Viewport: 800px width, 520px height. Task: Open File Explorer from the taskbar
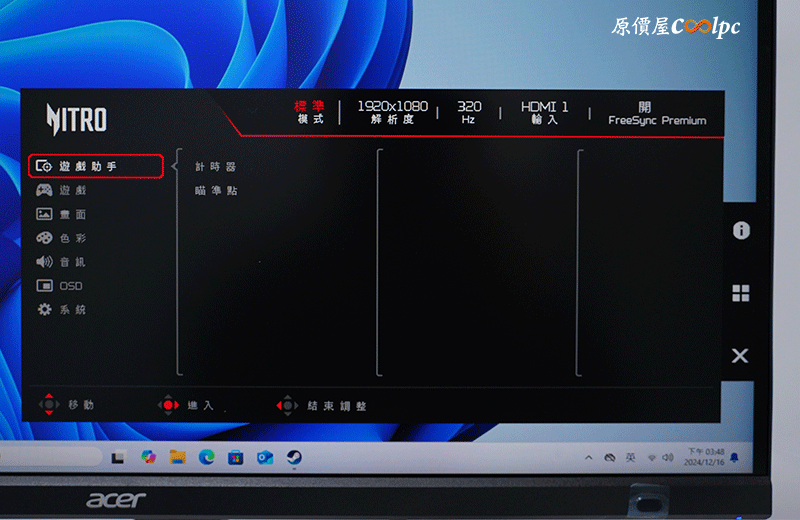(178, 457)
